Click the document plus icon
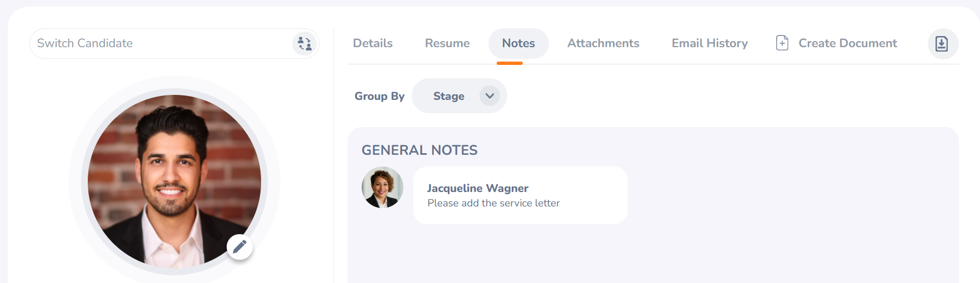980x283 pixels. point(782,43)
